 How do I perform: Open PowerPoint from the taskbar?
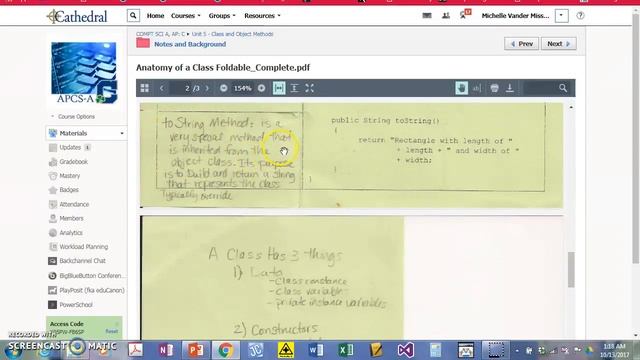pos(196,350)
